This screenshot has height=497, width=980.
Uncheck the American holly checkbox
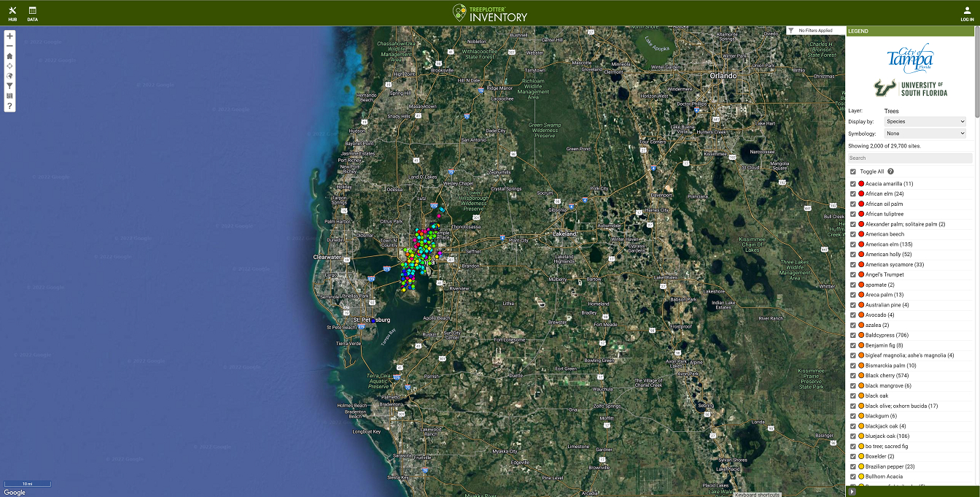pos(853,255)
